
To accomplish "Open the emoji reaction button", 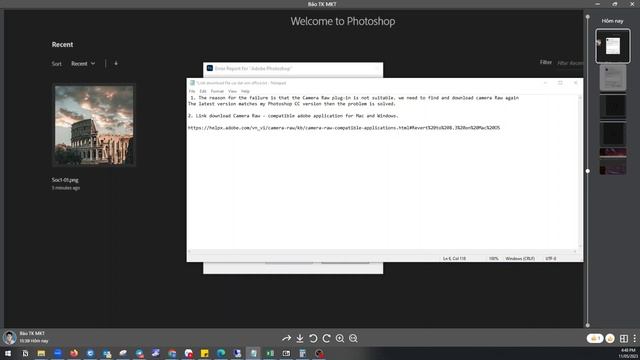I will tap(610, 338).
